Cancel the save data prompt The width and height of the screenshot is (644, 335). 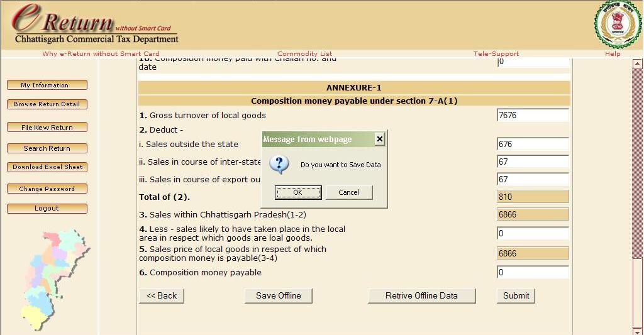tap(348, 192)
